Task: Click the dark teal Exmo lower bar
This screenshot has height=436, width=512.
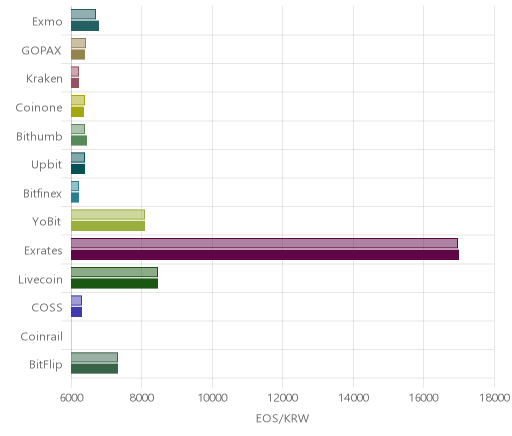Action: (85, 26)
